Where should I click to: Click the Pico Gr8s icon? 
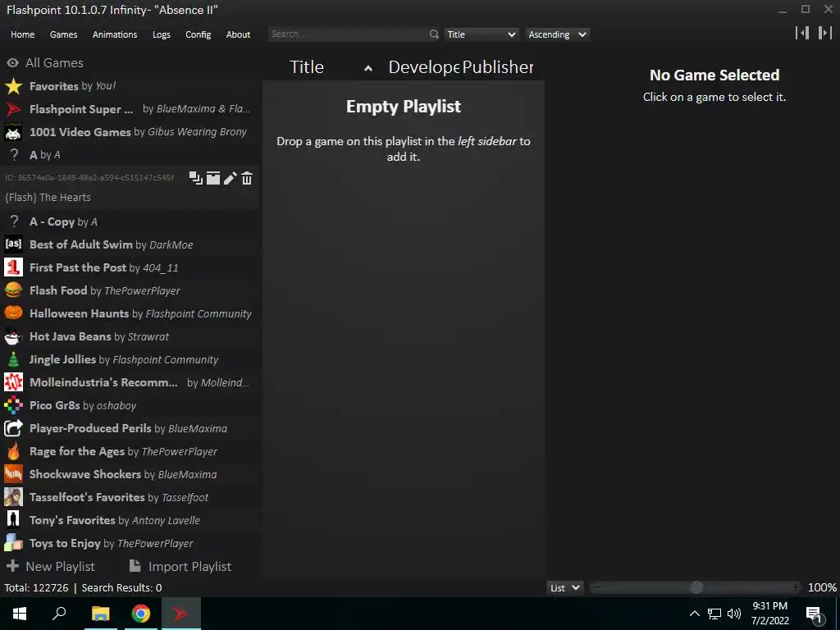tap(13, 405)
